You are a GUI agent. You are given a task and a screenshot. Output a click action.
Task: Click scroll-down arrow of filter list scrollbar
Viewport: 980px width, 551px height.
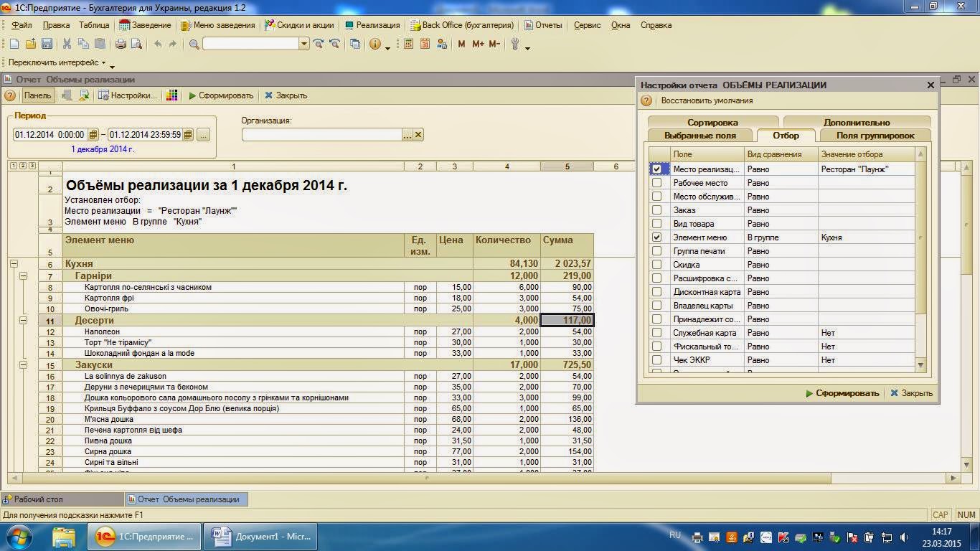click(x=921, y=365)
